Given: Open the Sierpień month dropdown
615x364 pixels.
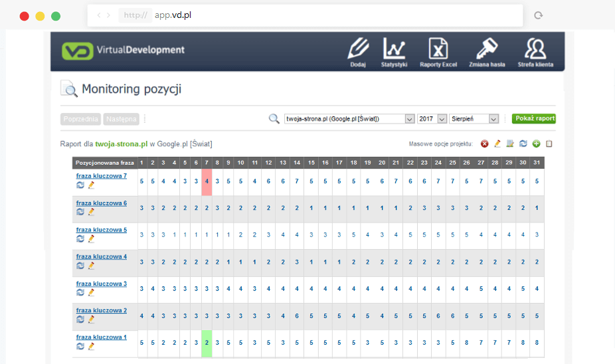Looking at the screenshot, I should coord(474,118).
